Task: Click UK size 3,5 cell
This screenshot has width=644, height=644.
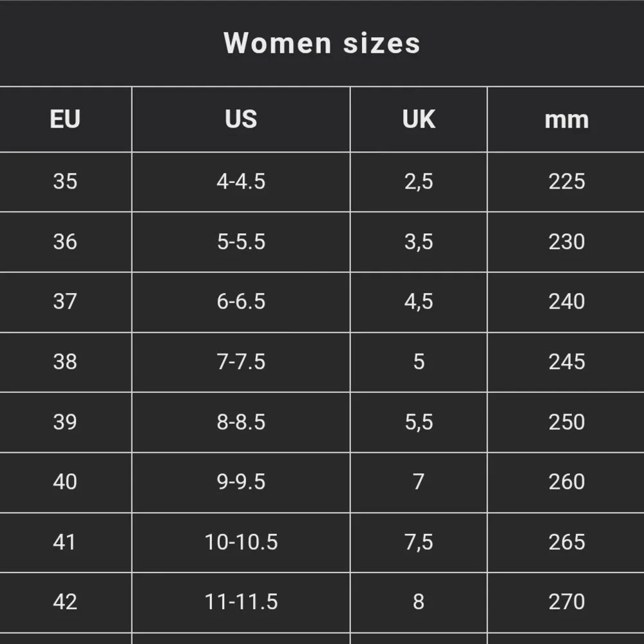Action: click(x=419, y=242)
